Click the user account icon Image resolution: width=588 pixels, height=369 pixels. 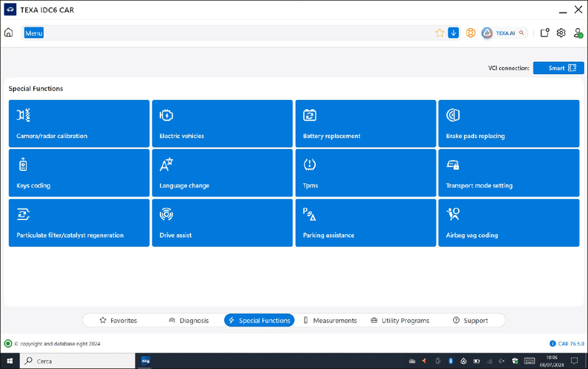click(x=578, y=33)
